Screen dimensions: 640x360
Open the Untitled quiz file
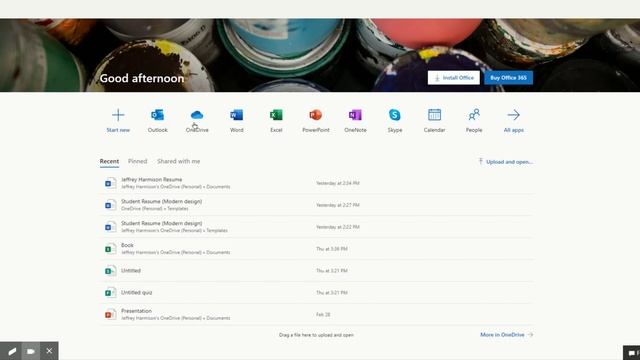(x=317, y=292)
